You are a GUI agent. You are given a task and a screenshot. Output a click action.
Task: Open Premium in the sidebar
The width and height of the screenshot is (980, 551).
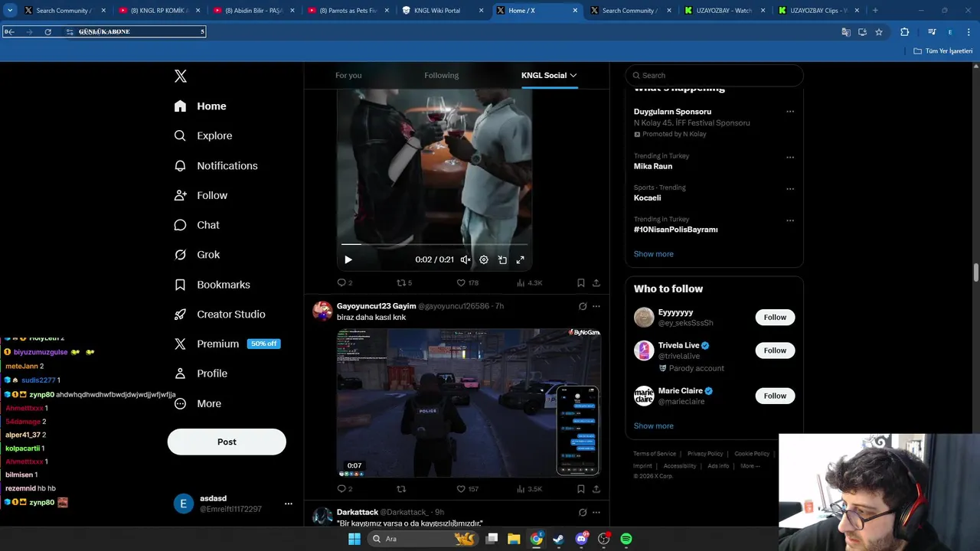point(227,344)
